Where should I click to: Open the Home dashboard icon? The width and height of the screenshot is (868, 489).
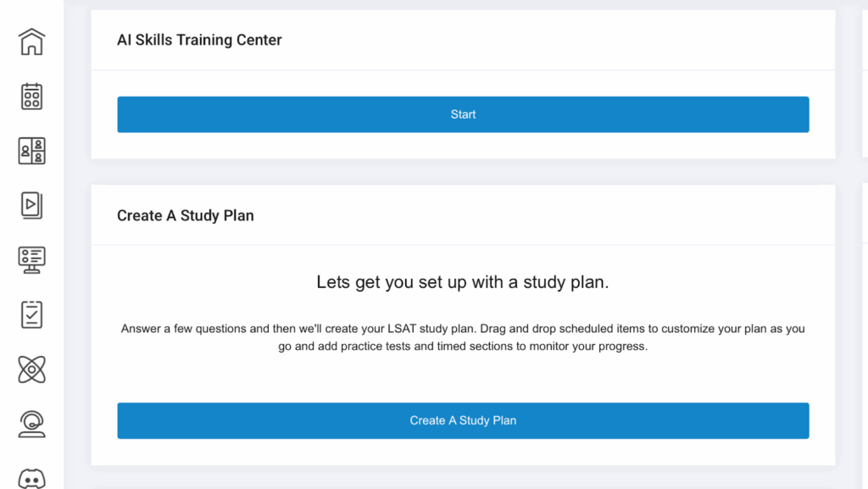(x=31, y=40)
